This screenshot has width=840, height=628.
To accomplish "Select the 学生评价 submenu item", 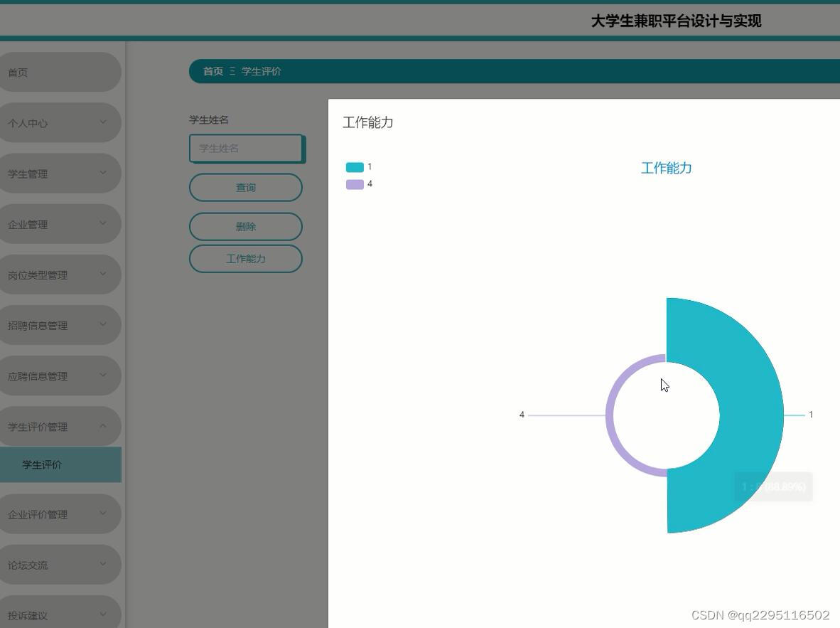I will (60, 464).
